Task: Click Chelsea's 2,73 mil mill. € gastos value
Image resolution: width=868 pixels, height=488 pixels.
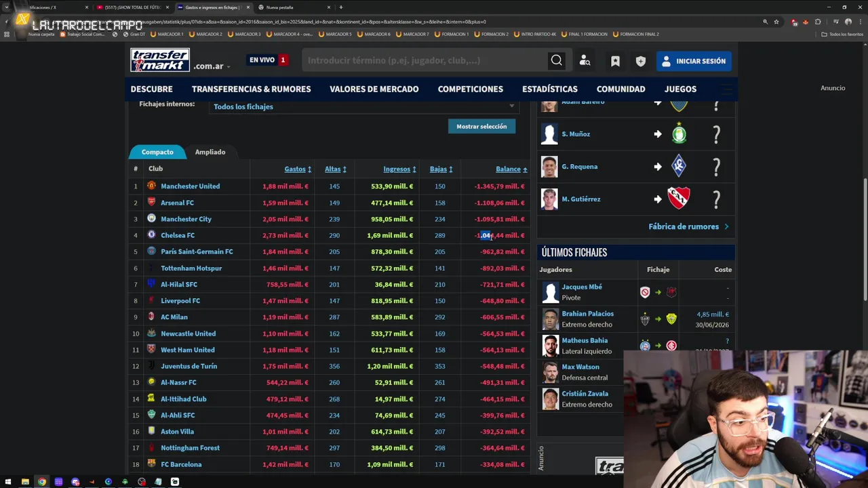Action: (x=285, y=235)
